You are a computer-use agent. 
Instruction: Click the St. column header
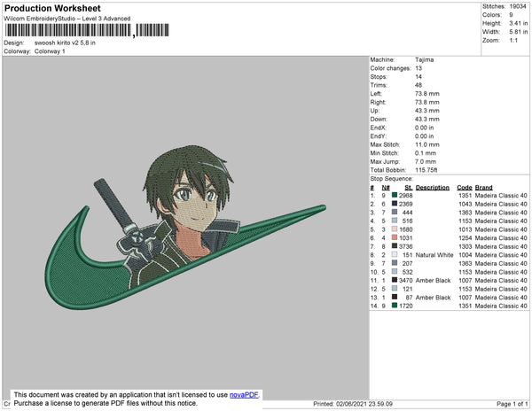(408, 188)
